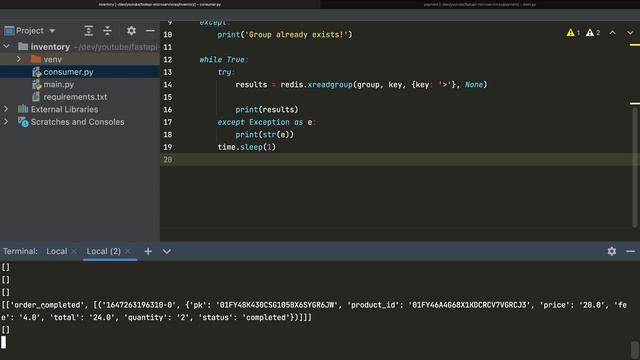Viewport: 640px width, 360px height.
Task: Click the Collapse All icon in Project panel
Action: 107,31
